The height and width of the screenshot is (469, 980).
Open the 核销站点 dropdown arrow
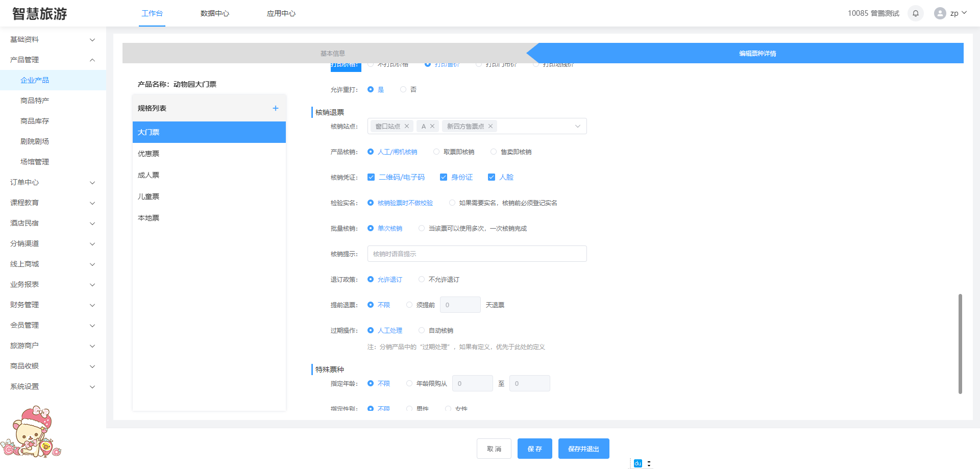pyautogui.click(x=577, y=127)
